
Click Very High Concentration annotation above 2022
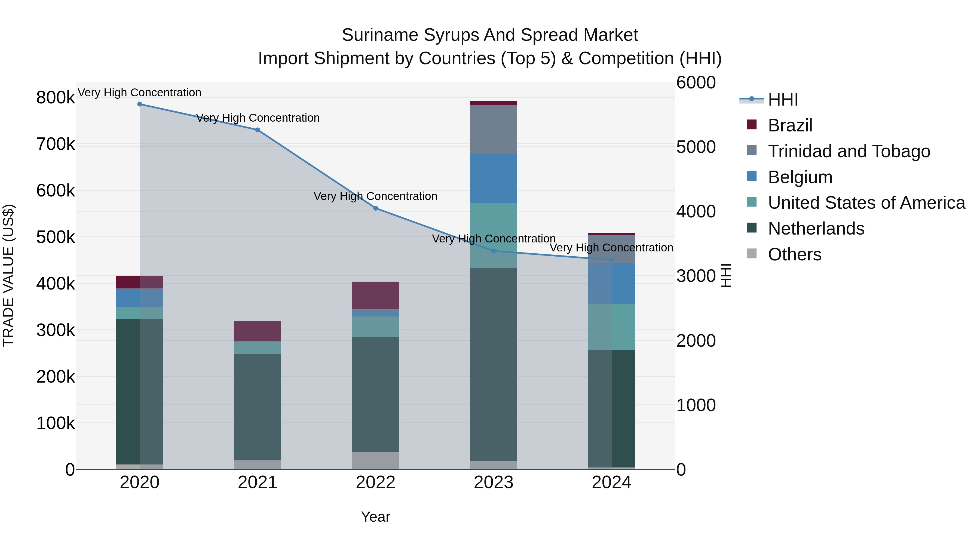tap(375, 196)
